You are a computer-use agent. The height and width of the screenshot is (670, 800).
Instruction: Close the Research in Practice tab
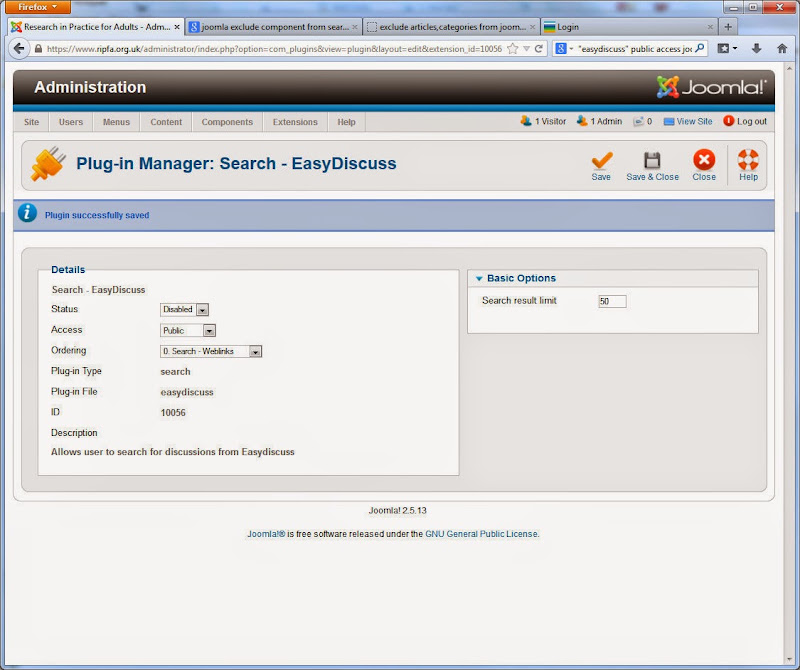177,27
